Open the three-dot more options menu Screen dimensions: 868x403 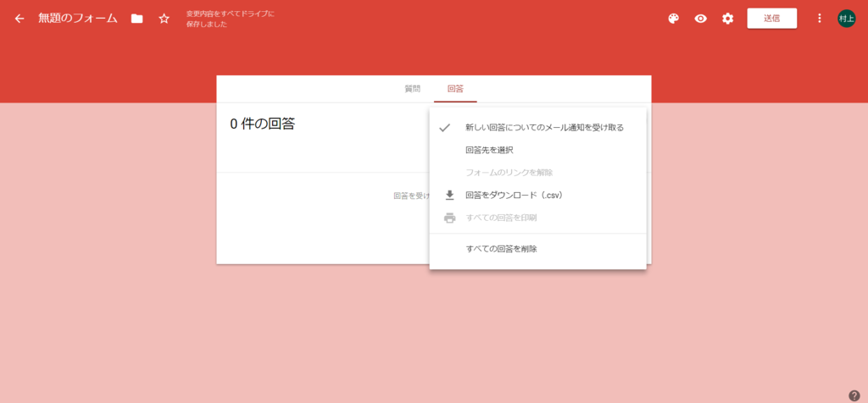(x=820, y=19)
